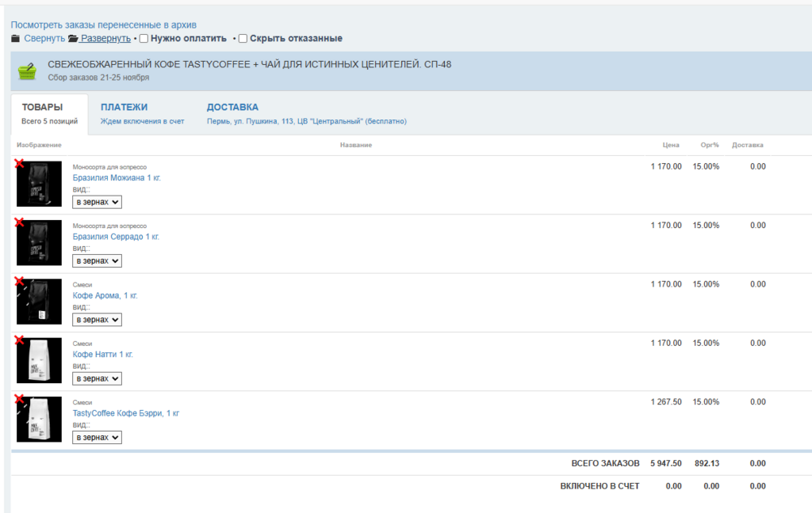Remove Бразилия Можиана item with red X
The width and height of the screenshot is (812, 513).
tap(19, 164)
